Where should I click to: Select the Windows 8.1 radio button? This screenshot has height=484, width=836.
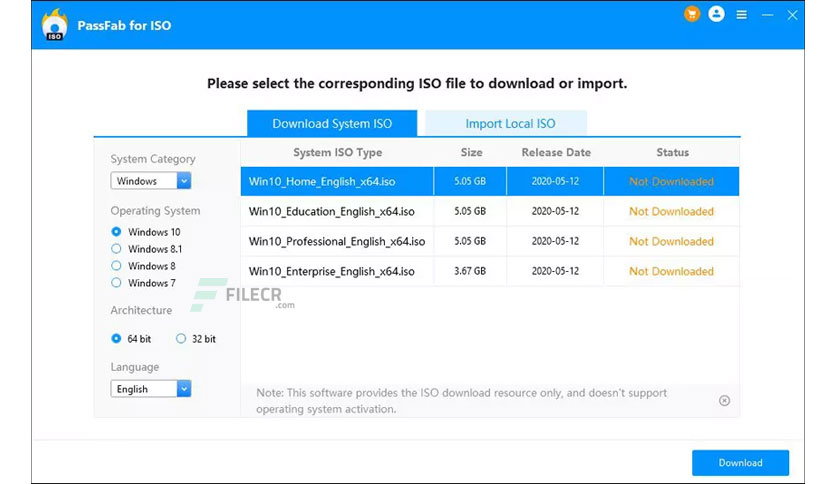[x=116, y=249]
